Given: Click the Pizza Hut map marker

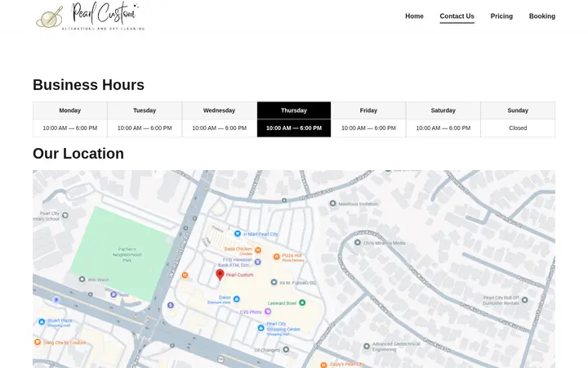Looking at the screenshot, I should (x=276, y=257).
